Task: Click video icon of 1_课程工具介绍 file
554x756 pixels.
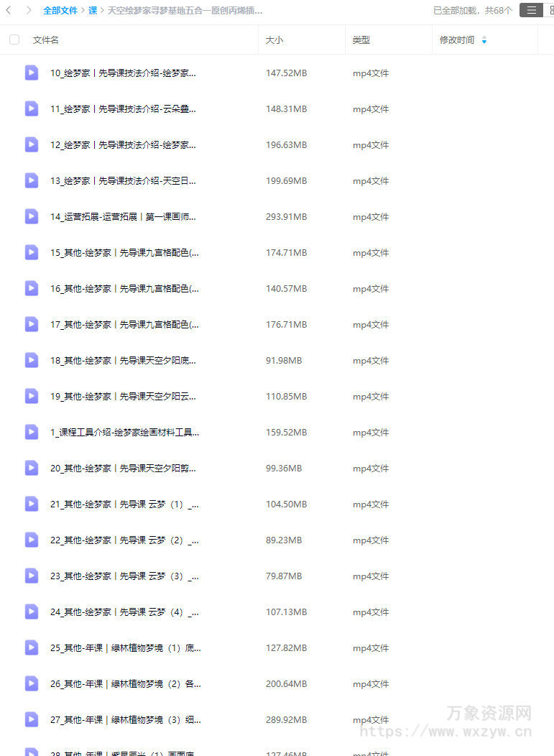Action: point(32,432)
